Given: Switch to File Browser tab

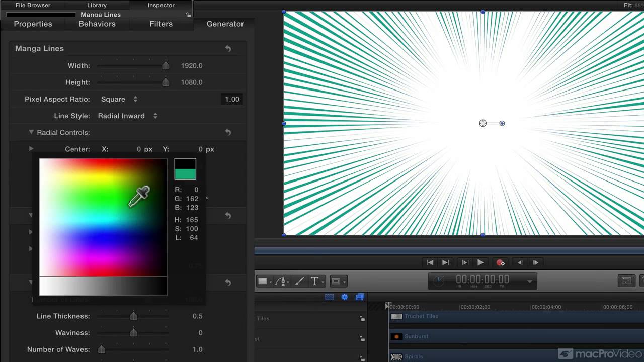Looking at the screenshot, I should (x=33, y=5).
